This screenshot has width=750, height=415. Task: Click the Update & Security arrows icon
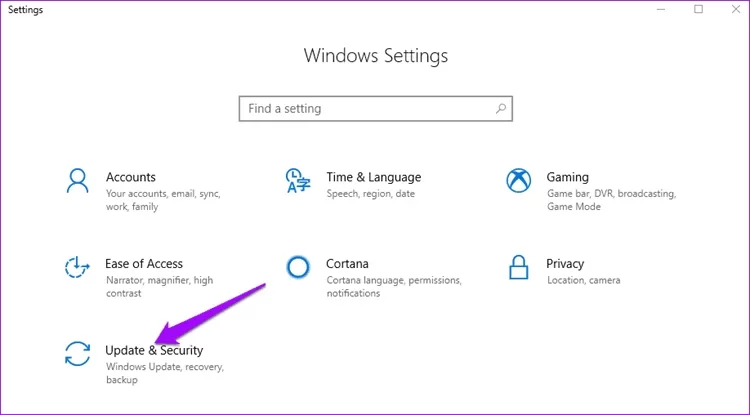pyautogui.click(x=77, y=354)
